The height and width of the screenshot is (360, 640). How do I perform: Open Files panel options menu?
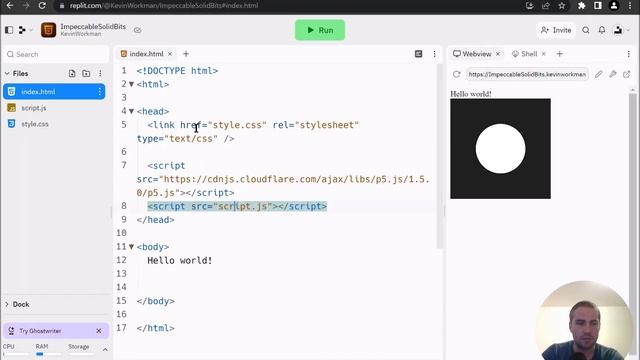(x=100, y=73)
